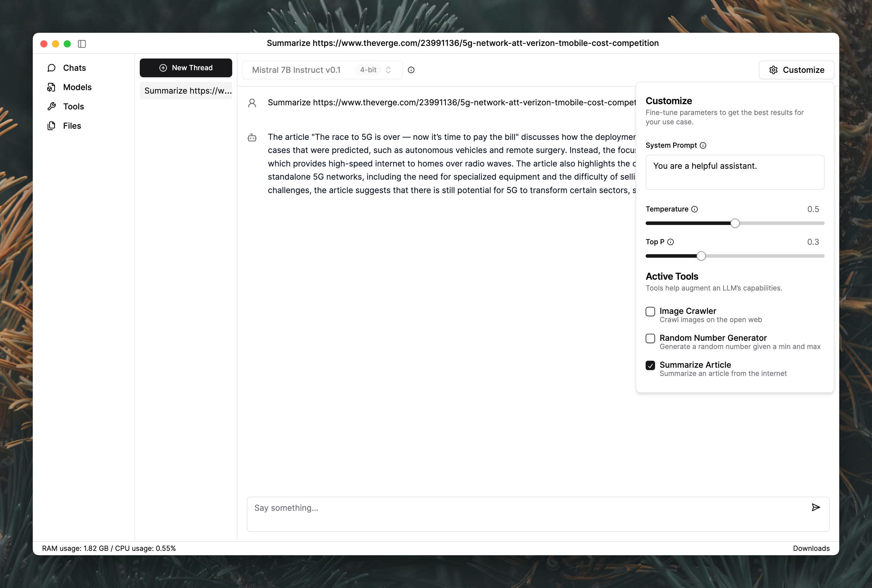
Task: Open the Models section in the sidebar
Action: (77, 87)
